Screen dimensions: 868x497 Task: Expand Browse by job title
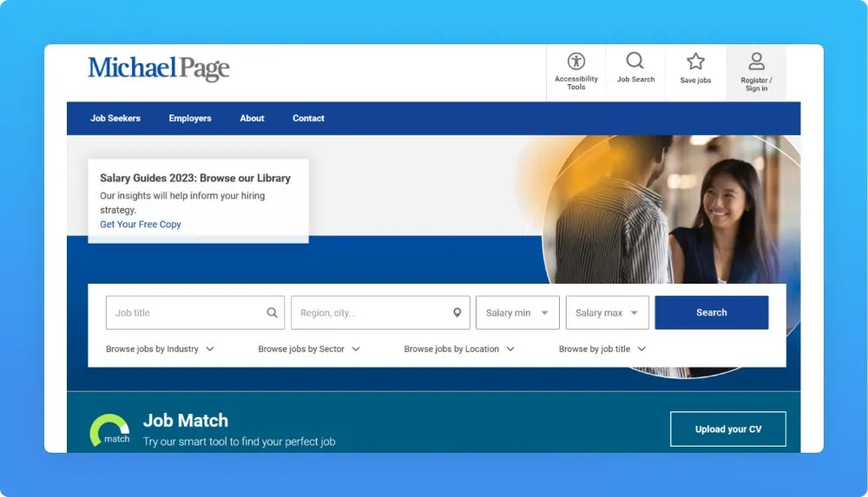click(x=602, y=350)
